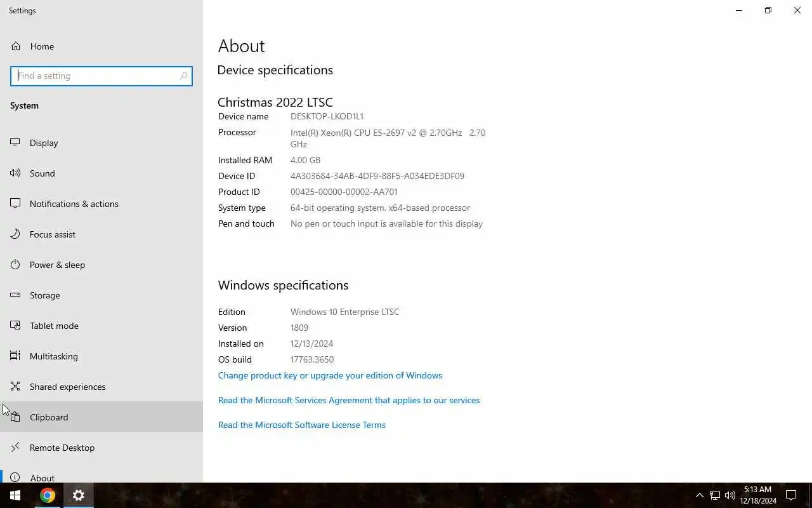Click the Clipboard icon in sidebar
The image size is (812, 508).
(x=15, y=417)
